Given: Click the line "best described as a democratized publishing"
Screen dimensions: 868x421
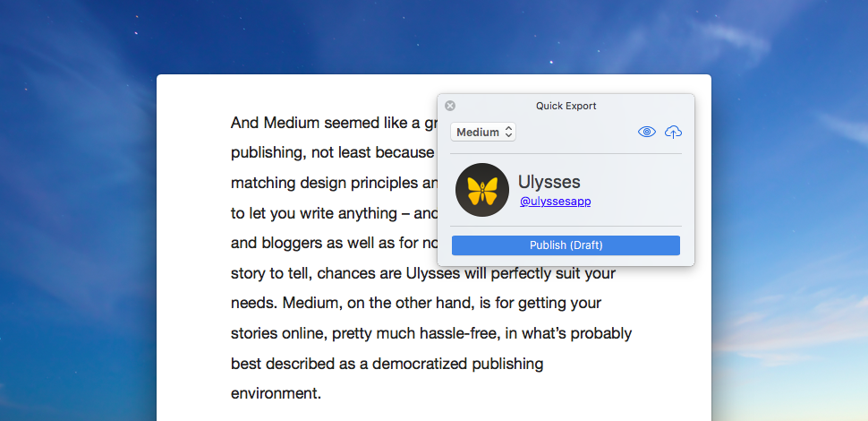Looking at the screenshot, I should pyautogui.click(x=387, y=364).
